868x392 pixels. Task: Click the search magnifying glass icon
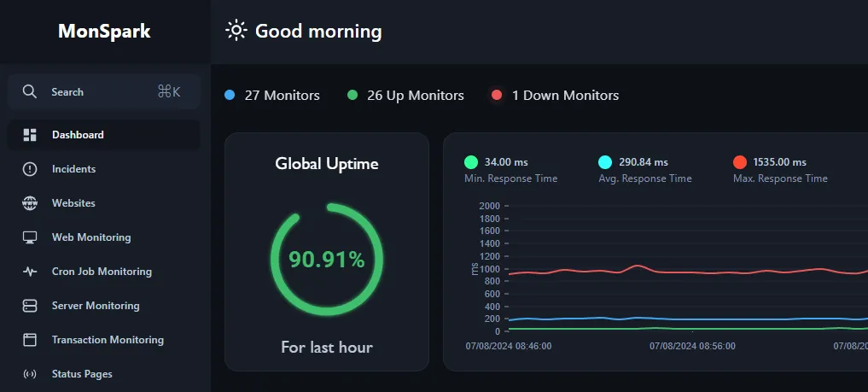point(30,92)
